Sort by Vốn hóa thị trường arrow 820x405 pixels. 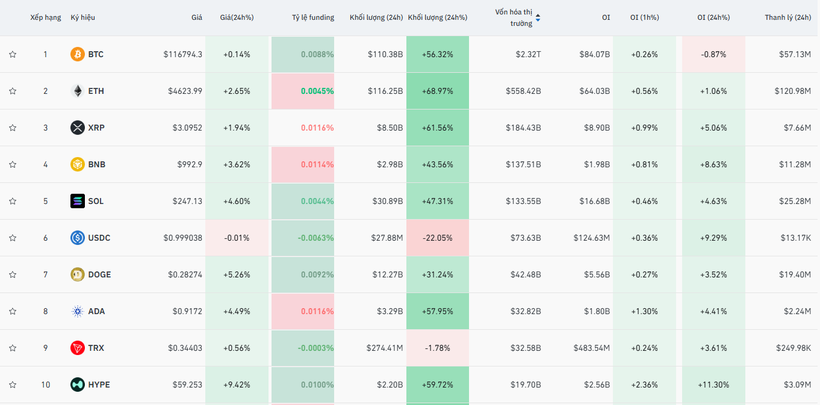[538, 18]
